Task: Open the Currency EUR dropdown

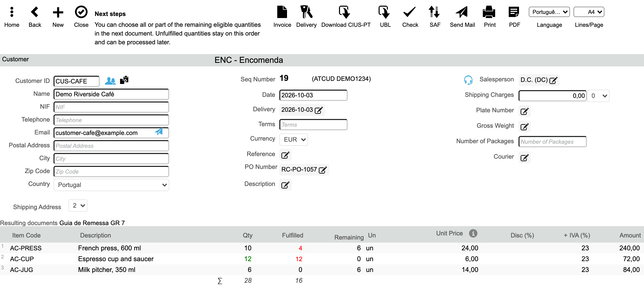Action: [x=294, y=140]
